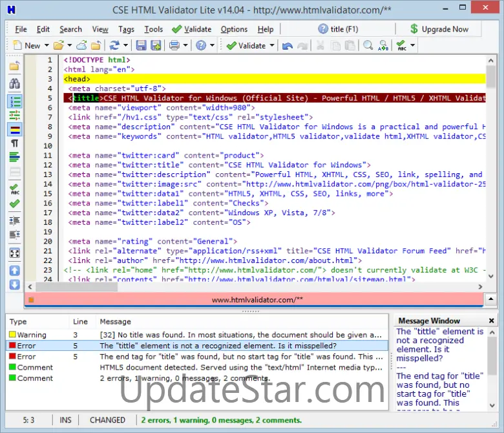
Task: Jump to previous message with up arrow icon
Action: click(x=14, y=271)
